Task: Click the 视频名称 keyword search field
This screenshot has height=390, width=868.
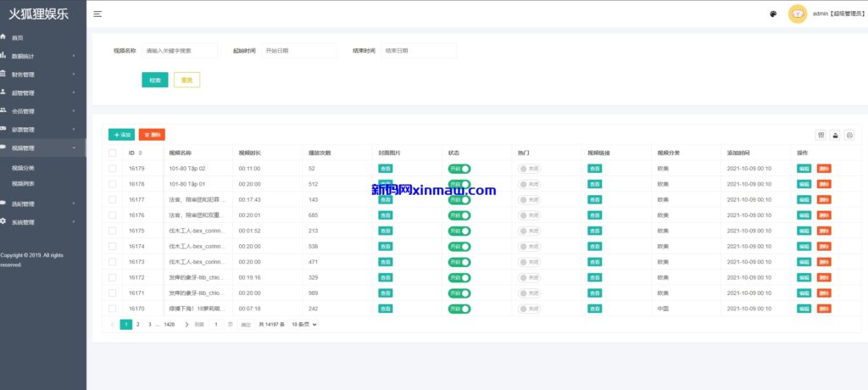Action: point(179,51)
